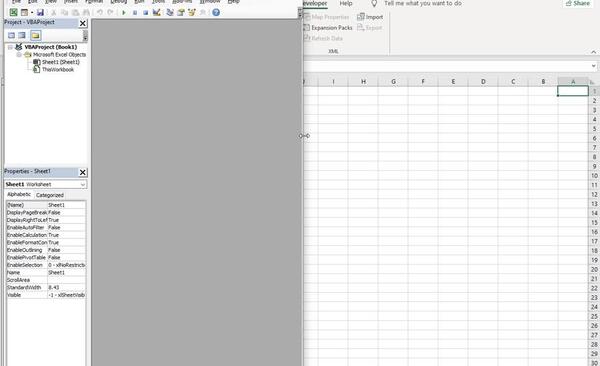Screen dimensions: 600x366
Task: Save the workbook with the floppy icon
Action: [x=40, y=13]
